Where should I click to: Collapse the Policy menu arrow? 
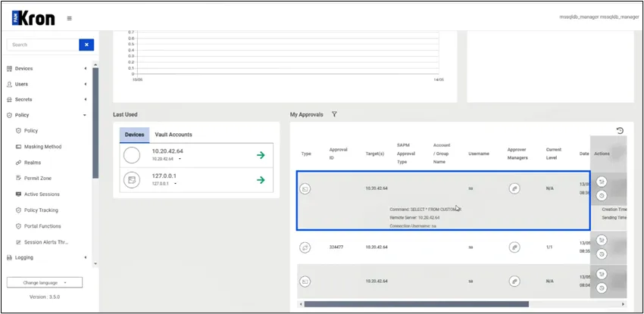point(85,115)
